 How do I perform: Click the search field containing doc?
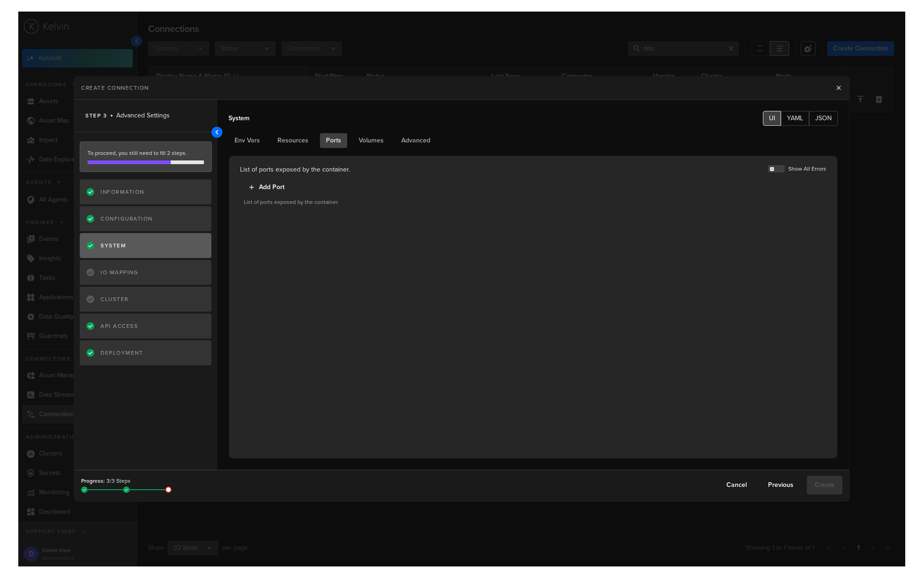[x=683, y=49]
